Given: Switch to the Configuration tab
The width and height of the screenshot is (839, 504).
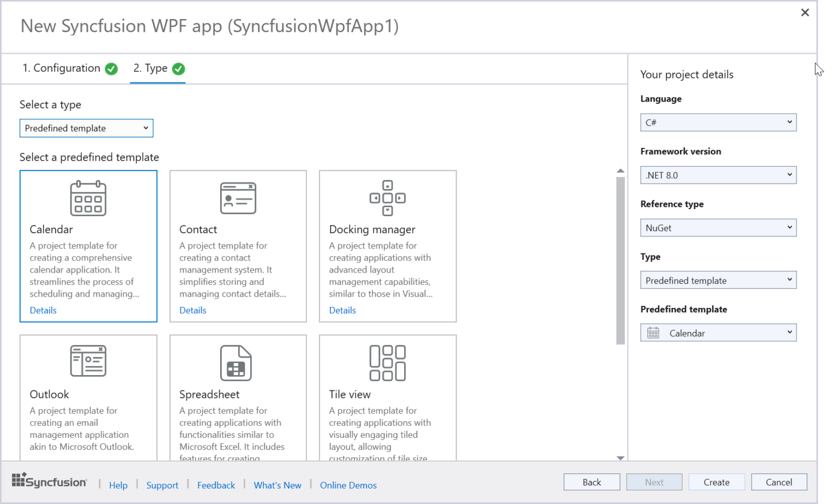Looking at the screenshot, I should (62, 68).
